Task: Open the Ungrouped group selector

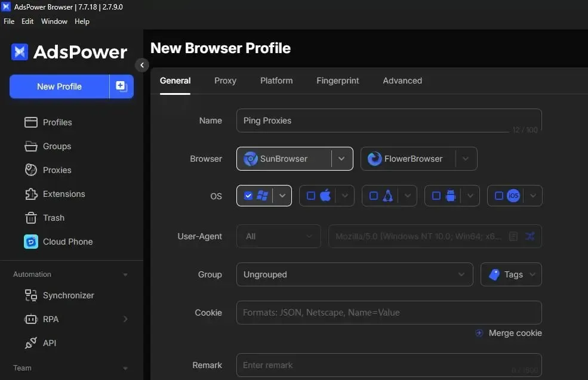Action: (355, 274)
